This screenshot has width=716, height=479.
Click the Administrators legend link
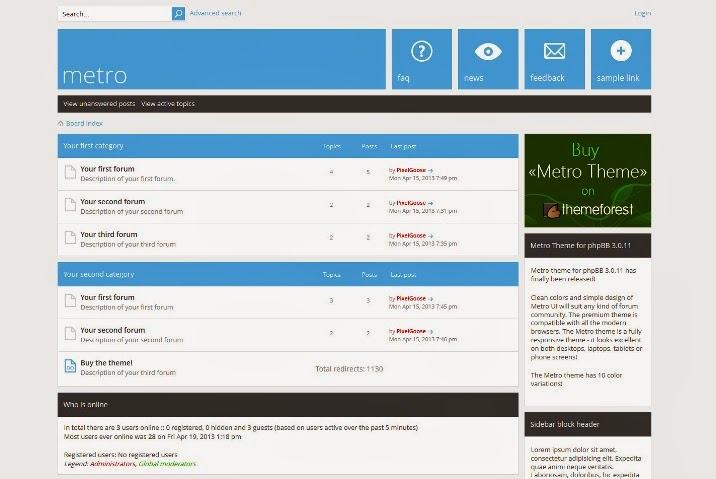point(112,463)
